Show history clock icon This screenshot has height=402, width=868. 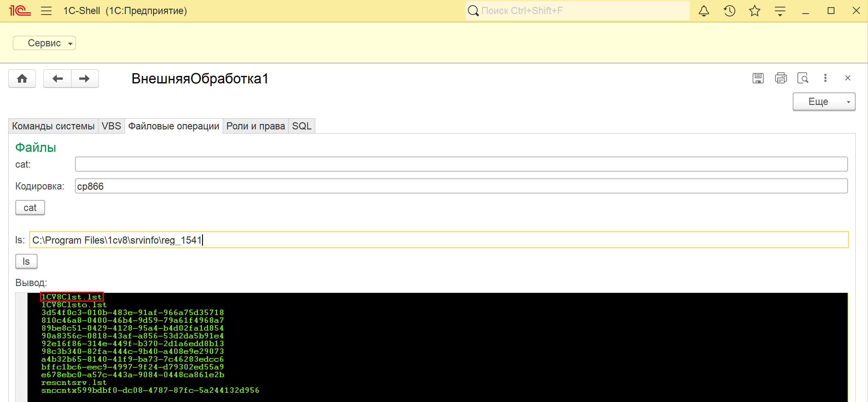[729, 11]
